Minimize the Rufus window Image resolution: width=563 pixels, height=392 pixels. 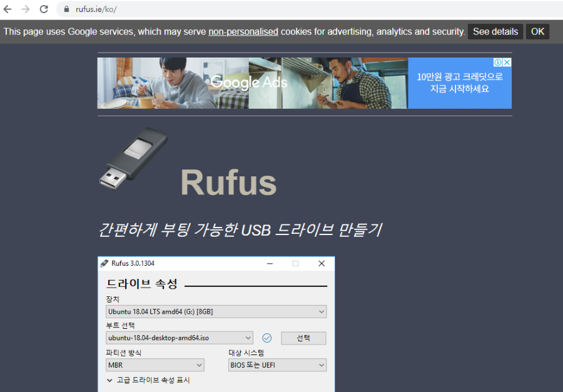[270, 263]
